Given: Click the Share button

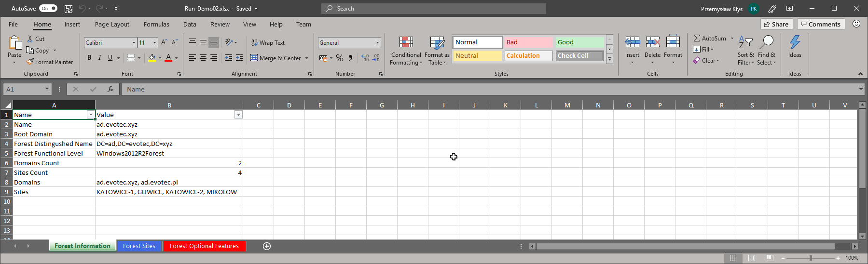Looking at the screenshot, I should pos(776,24).
